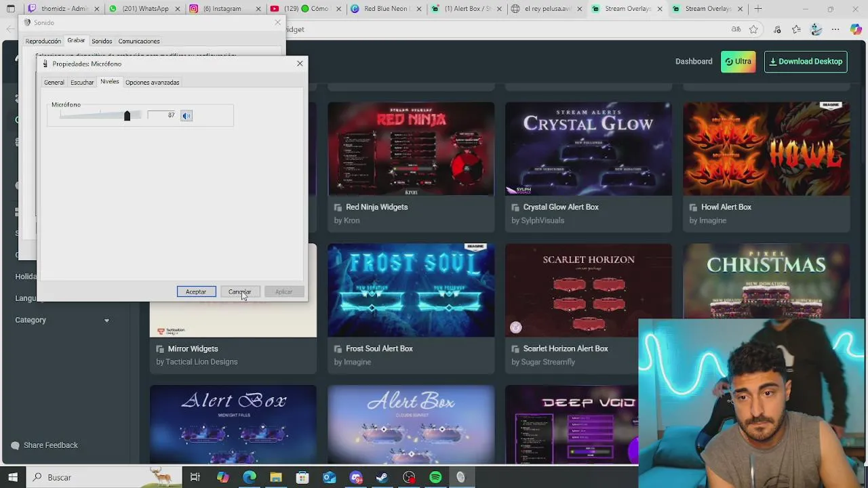Click the microphone level value field showing 87
Image resolution: width=868 pixels, height=488 pixels.
point(162,115)
